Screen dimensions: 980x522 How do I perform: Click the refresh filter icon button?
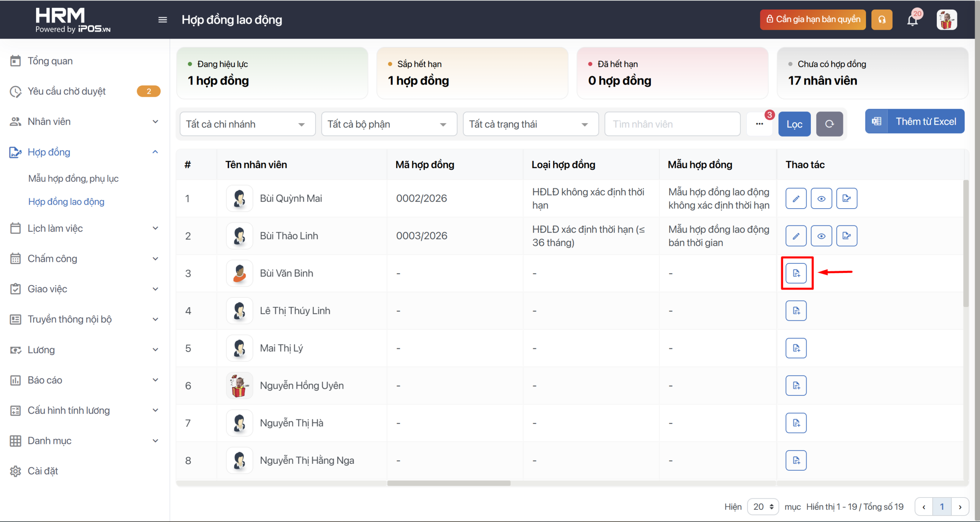829,124
